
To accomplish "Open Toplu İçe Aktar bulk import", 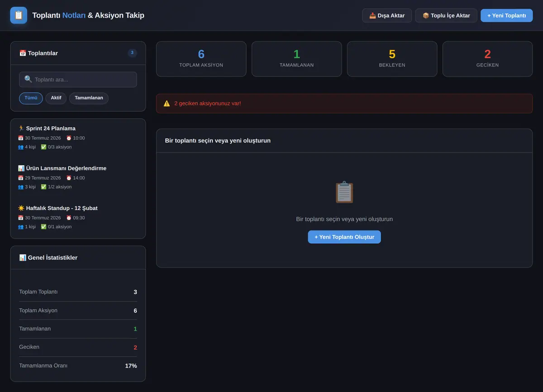I will click(446, 15).
